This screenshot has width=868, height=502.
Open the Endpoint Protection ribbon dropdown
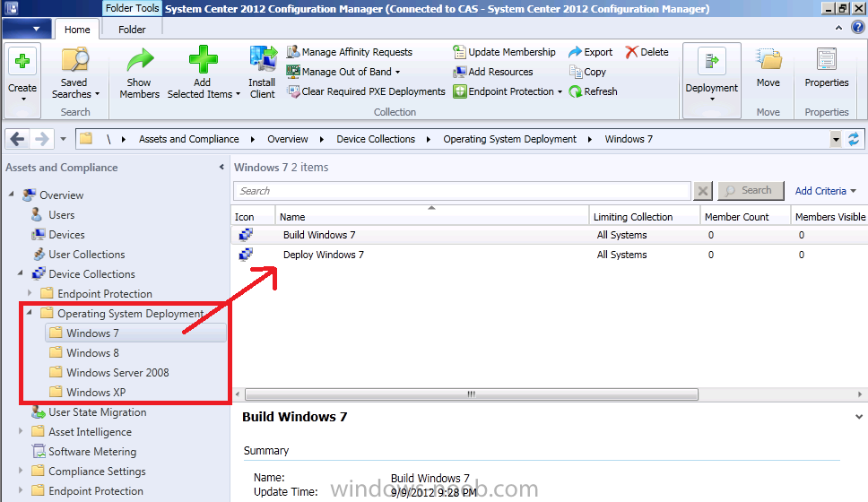508,91
